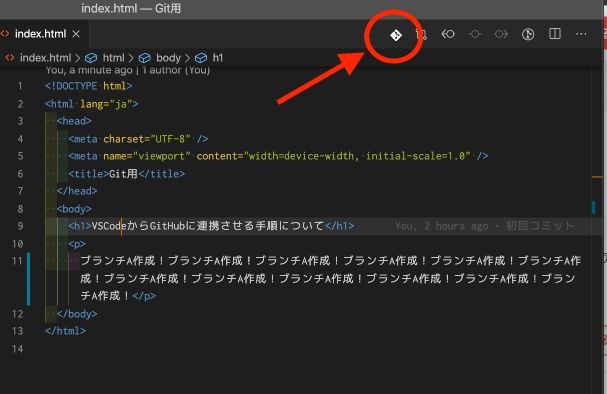Open changes with previous revision arrow icon
Viewport: 607px width, 394px height.
click(448, 34)
